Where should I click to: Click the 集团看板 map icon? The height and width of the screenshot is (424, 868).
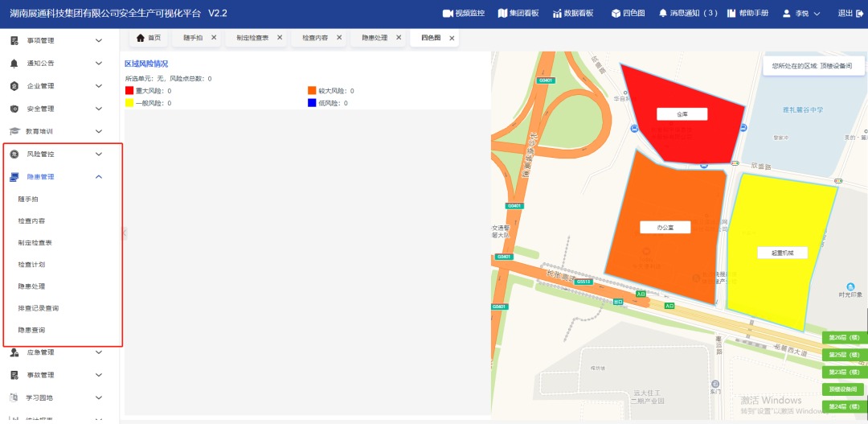click(502, 14)
